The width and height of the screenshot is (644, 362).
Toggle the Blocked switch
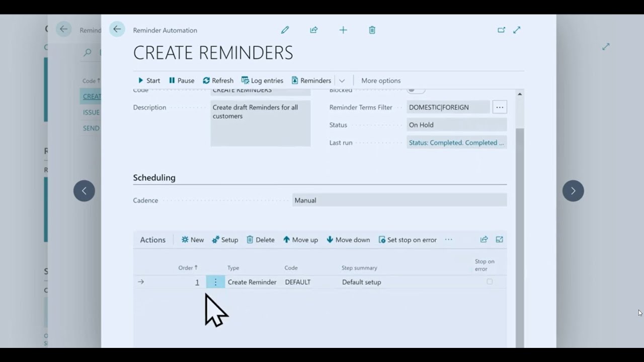coord(416,90)
